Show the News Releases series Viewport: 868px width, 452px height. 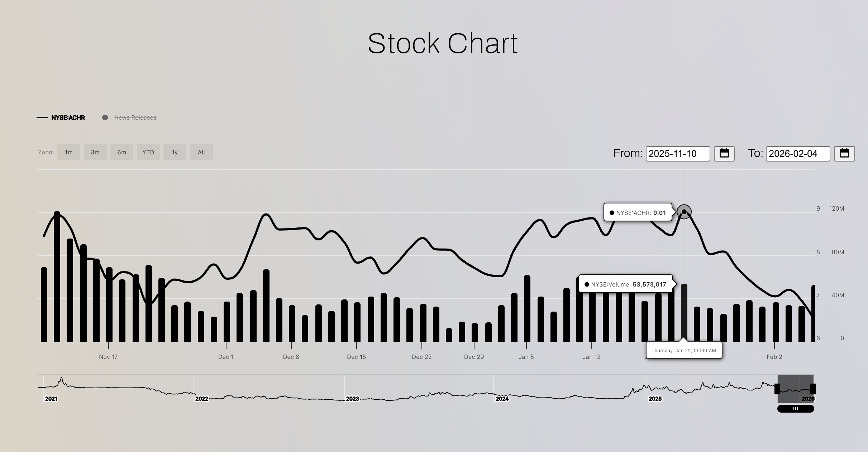135,117
